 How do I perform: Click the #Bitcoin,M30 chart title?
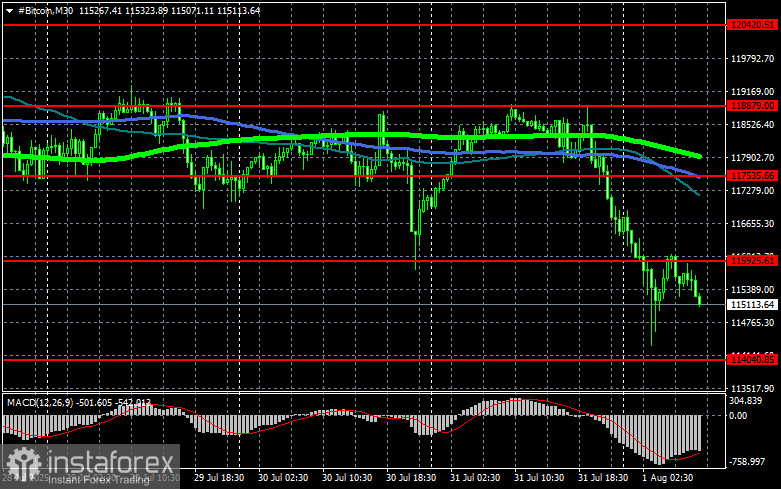pyautogui.click(x=45, y=10)
